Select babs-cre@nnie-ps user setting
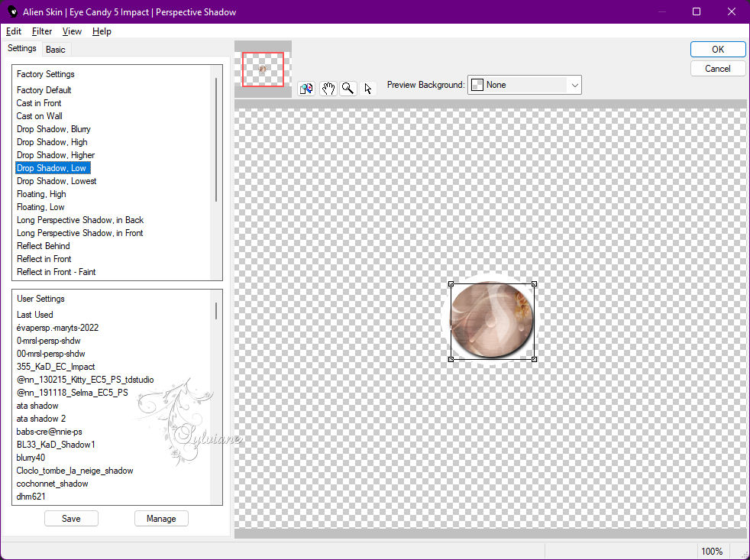Image resolution: width=750 pixels, height=560 pixels. pos(49,431)
